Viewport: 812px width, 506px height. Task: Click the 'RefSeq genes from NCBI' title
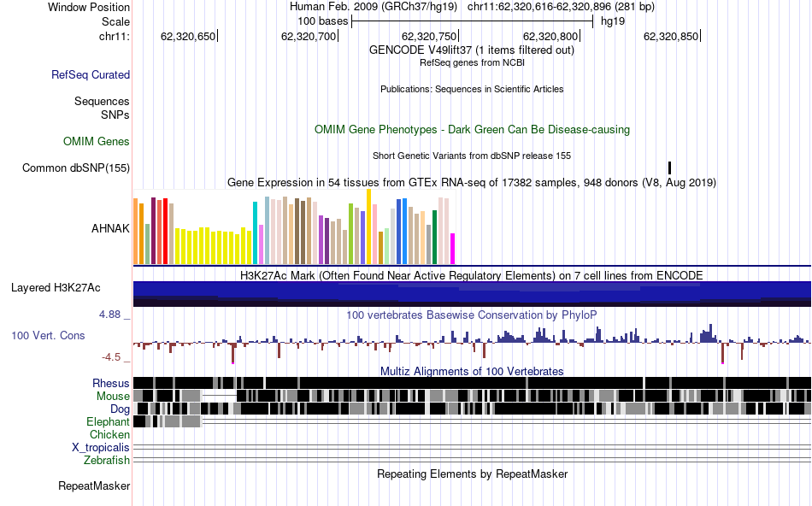click(472, 62)
